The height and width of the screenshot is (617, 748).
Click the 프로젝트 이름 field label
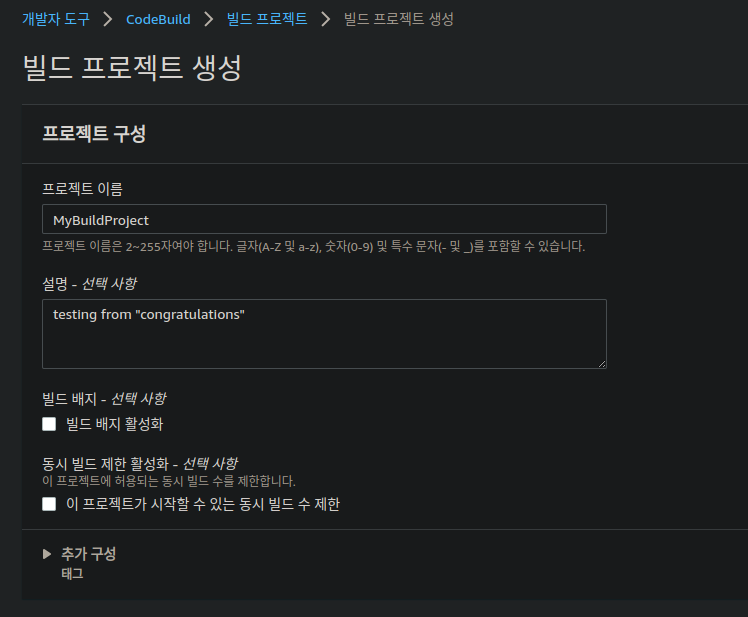coord(82,189)
